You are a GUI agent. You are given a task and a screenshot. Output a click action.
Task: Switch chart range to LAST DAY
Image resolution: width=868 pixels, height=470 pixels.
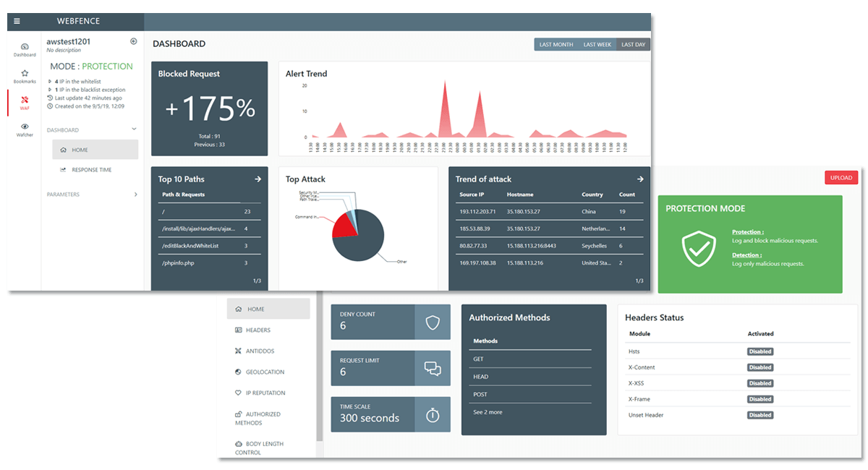(x=634, y=45)
